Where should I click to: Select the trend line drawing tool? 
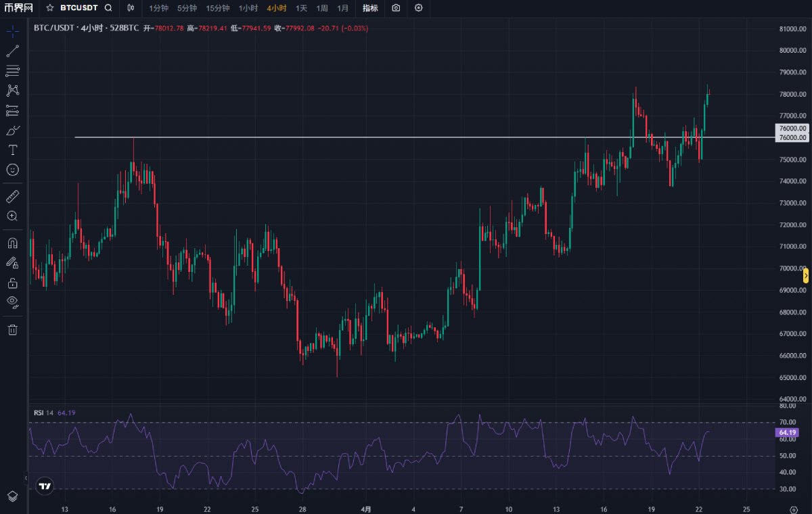12,51
